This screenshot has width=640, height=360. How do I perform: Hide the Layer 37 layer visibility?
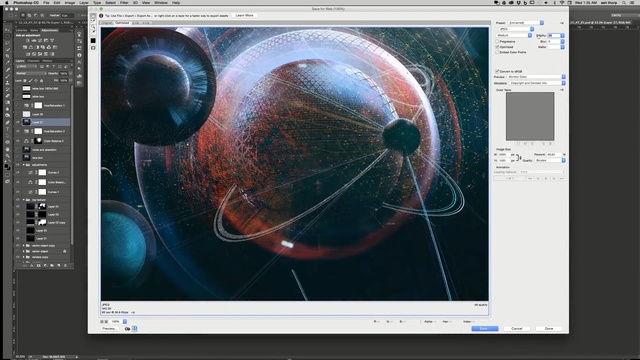18,122
